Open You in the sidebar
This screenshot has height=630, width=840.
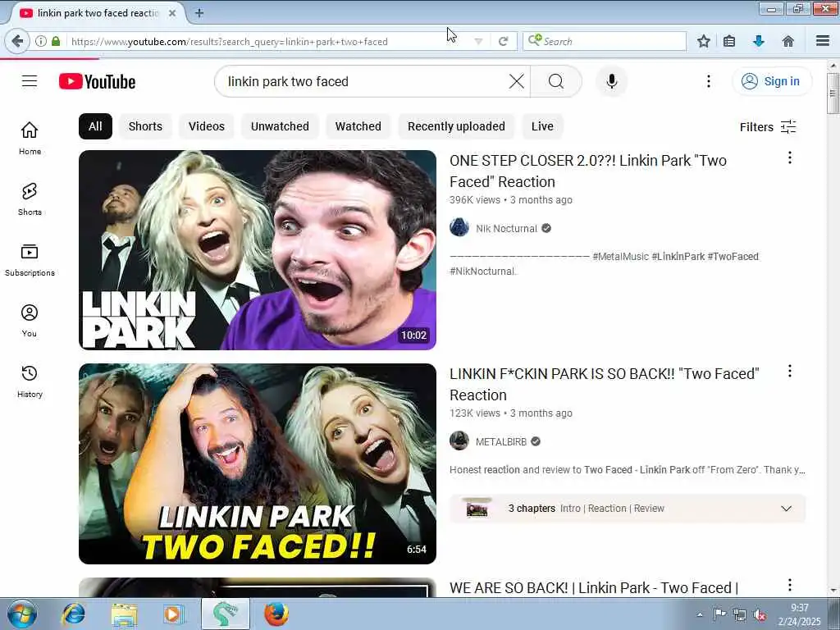30,321
